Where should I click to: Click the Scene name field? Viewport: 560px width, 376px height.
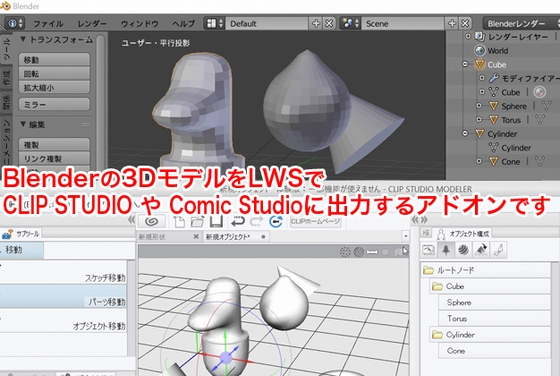[403, 24]
